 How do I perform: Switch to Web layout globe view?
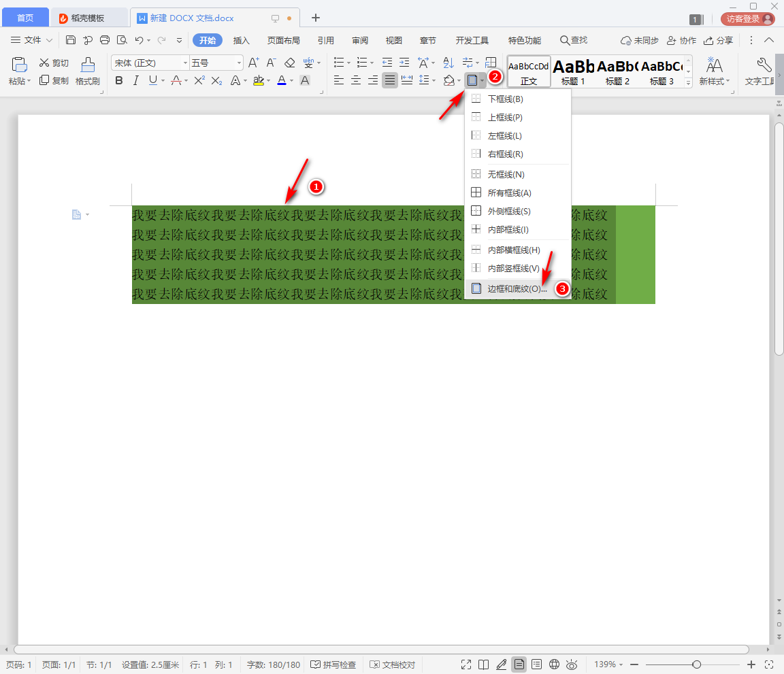[554, 664]
